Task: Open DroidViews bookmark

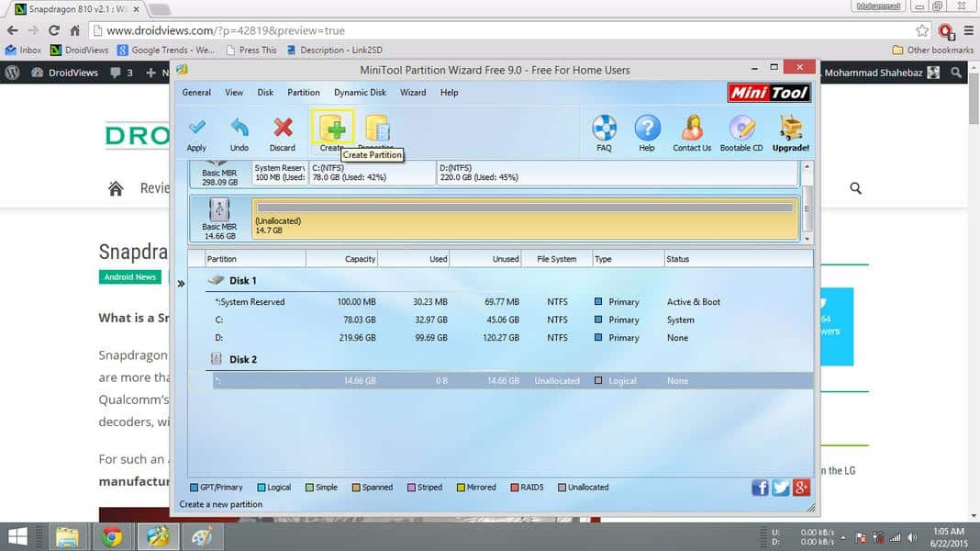Action: [80, 50]
